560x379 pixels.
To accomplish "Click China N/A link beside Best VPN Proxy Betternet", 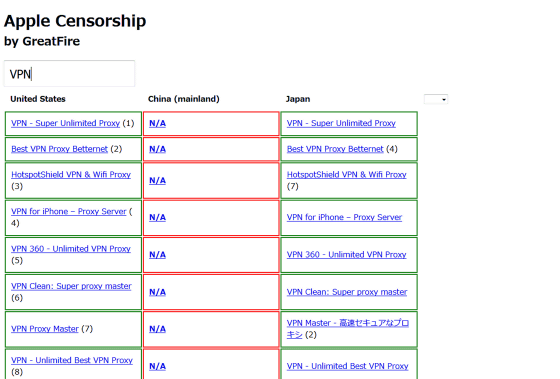I will tap(158, 149).
